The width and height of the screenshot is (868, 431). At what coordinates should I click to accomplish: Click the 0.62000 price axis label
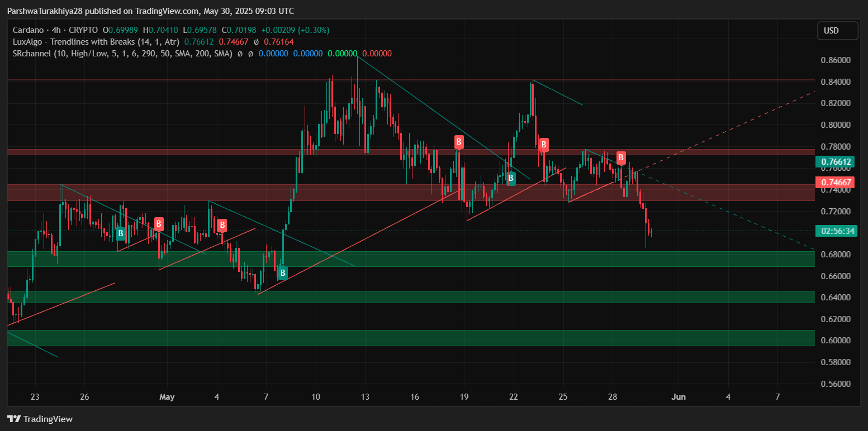click(836, 319)
